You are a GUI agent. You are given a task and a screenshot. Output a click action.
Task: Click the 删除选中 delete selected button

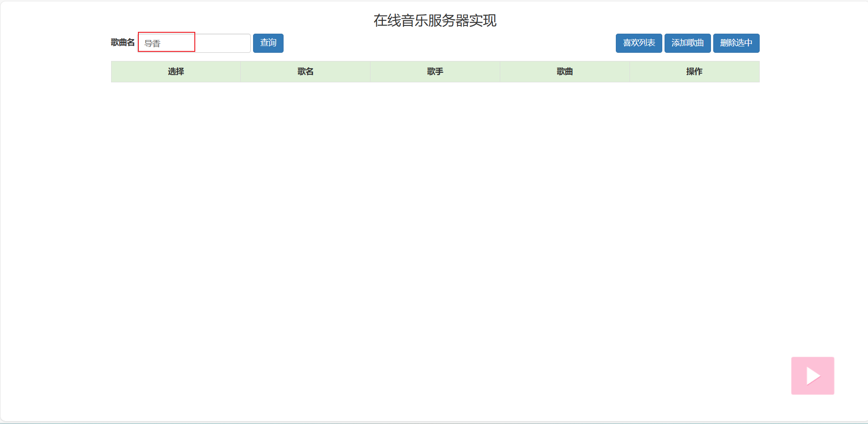(x=736, y=43)
